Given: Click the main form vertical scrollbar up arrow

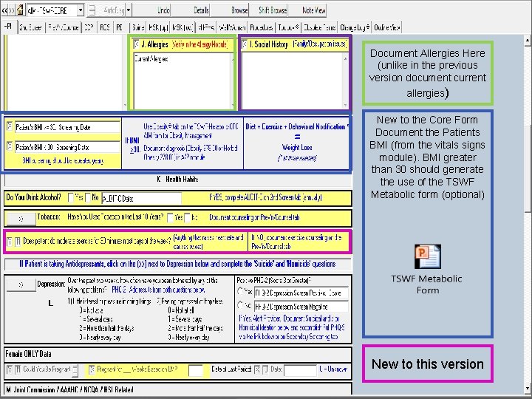Looking at the screenshot, I should click(x=528, y=41).
